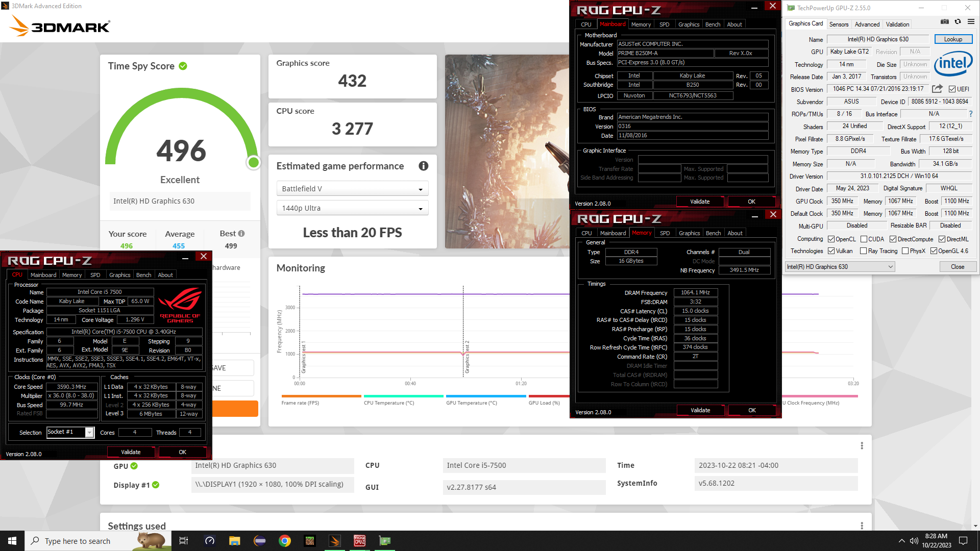Viewport: 980px width, 551px height.
Task: Click the 3DMark logo at top left
Action: [60, 26]
